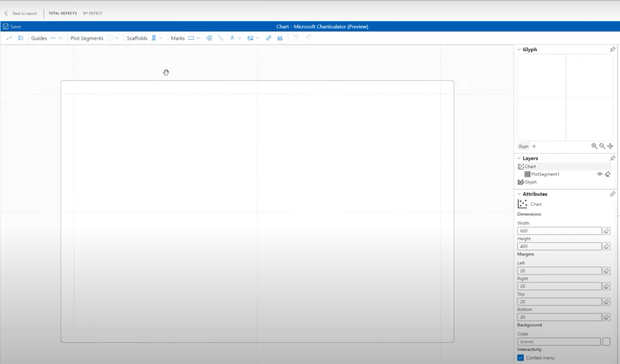Select the data axis ruler tool
This screenshot has width=620, height=364.
click(268, 38)
